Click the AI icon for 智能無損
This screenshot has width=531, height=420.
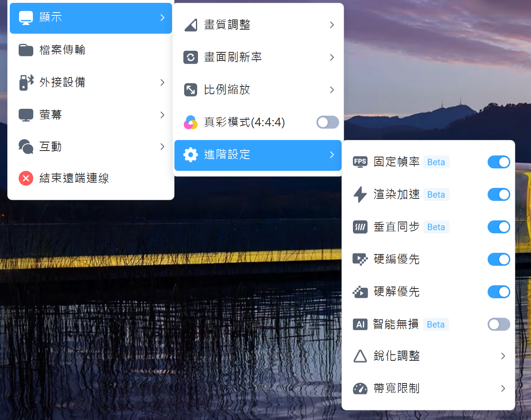(x=360, y=324)
